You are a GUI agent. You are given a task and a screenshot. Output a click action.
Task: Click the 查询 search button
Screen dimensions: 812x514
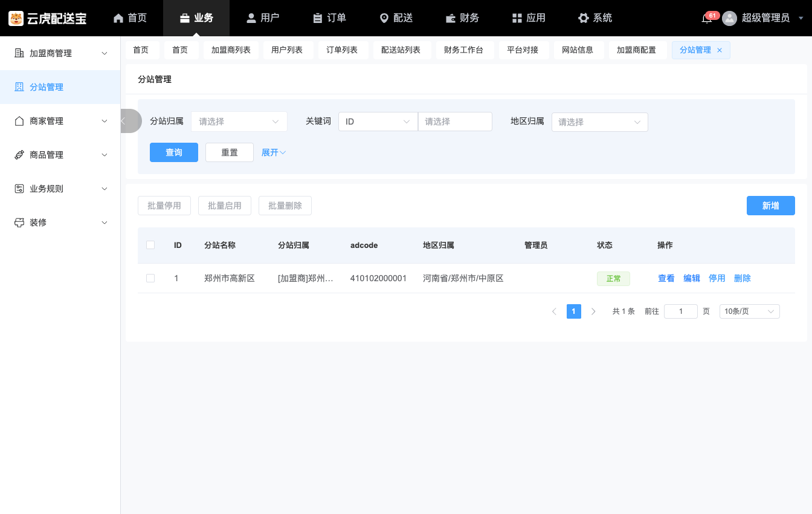[x=174, y=152]
